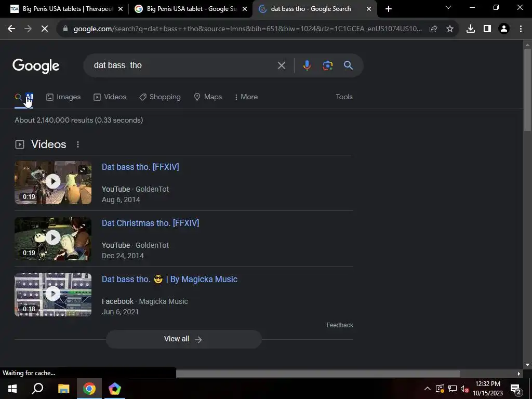Stop loading the page
532x399 pixels.
click(x=45, y=29)
